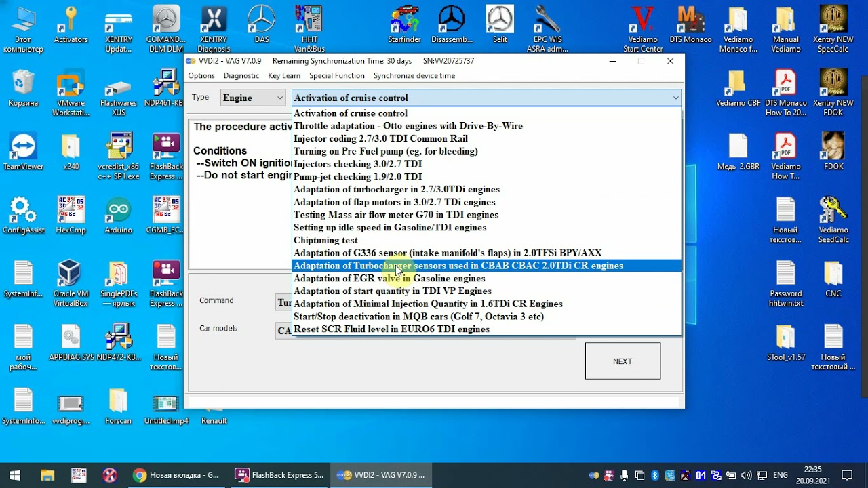Choose Turning on Pre-Fuel pump option

(x=486, y=151)
